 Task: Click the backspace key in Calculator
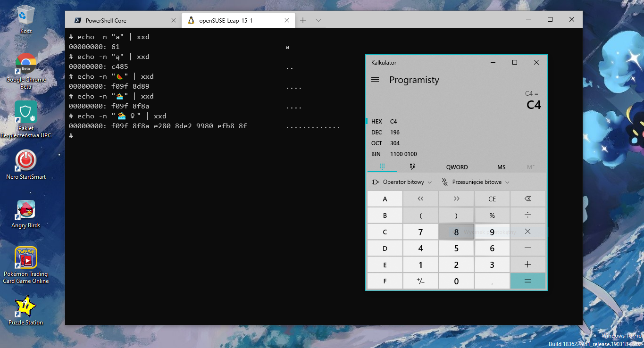pos(528,199)
